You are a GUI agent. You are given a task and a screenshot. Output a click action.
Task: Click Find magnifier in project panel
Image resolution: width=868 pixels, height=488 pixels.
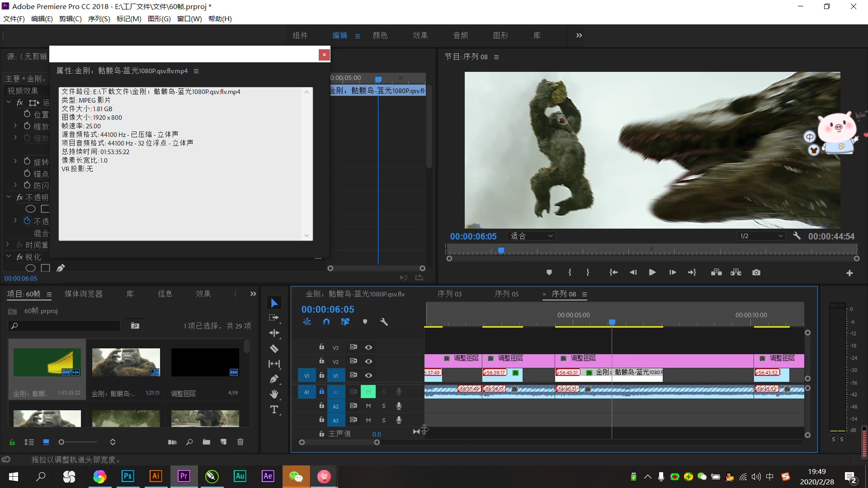(x=189, y=442)
